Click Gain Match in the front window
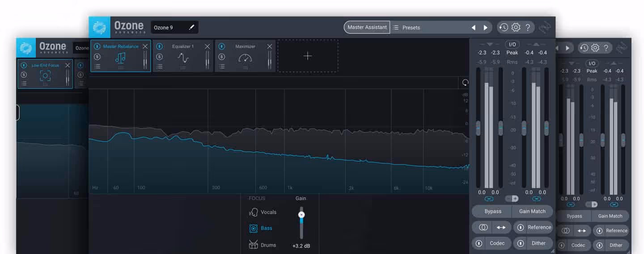The image size is (644, 254). point(532,211)
